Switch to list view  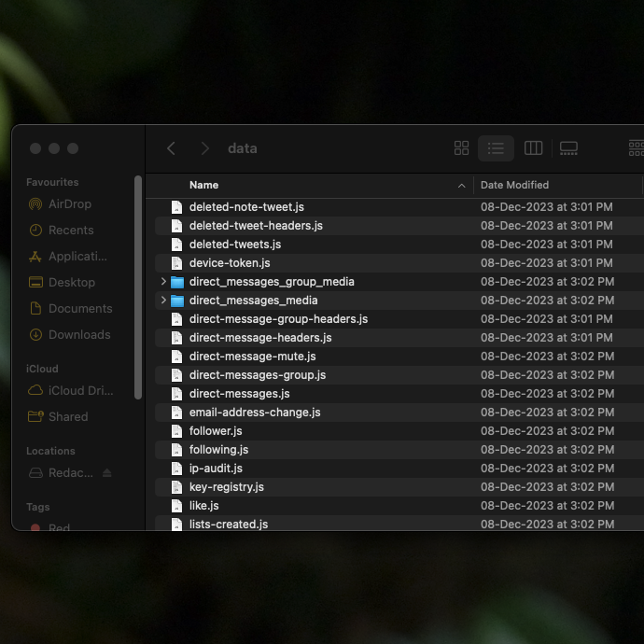click(496, 148)
